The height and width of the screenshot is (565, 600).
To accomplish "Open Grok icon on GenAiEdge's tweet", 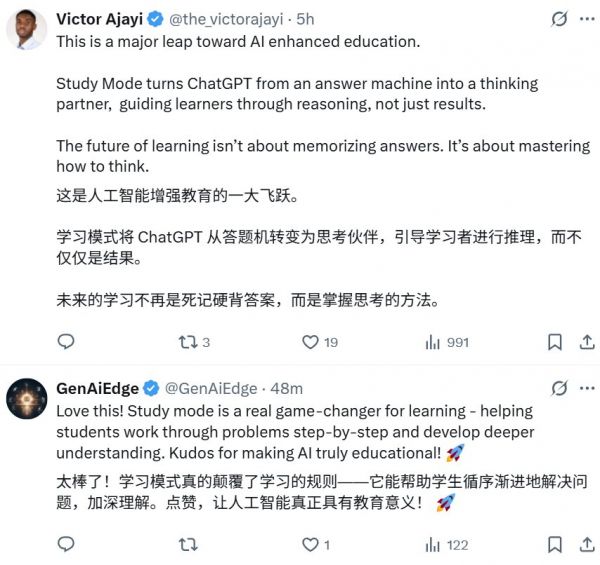I will tap(560, 388).
